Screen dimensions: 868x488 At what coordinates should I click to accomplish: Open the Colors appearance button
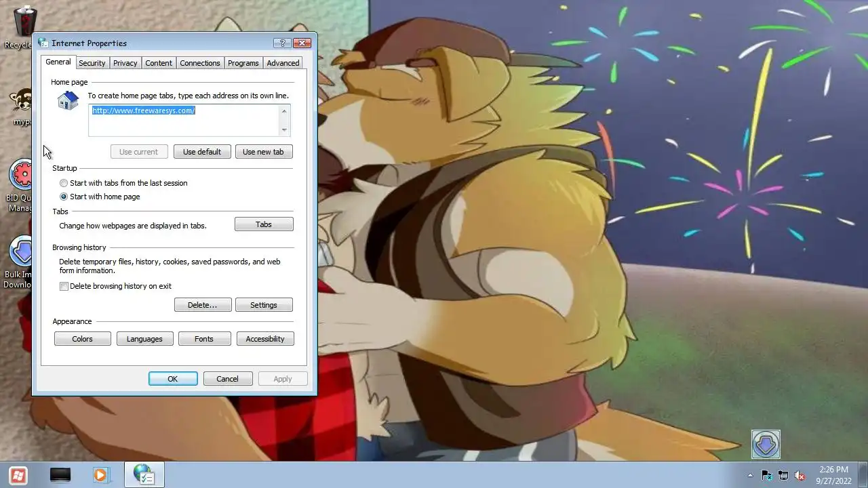tap(83, 339)
